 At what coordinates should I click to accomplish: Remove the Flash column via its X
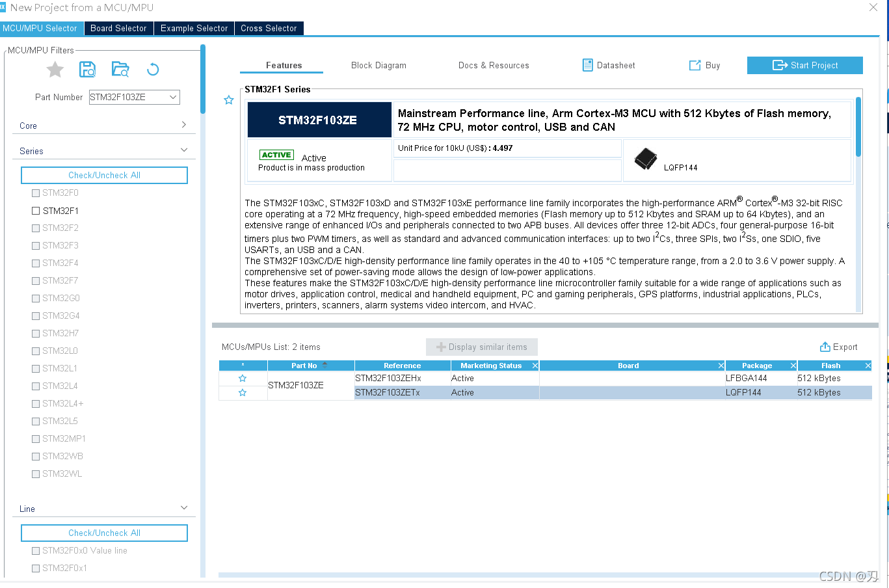[868, 366]
